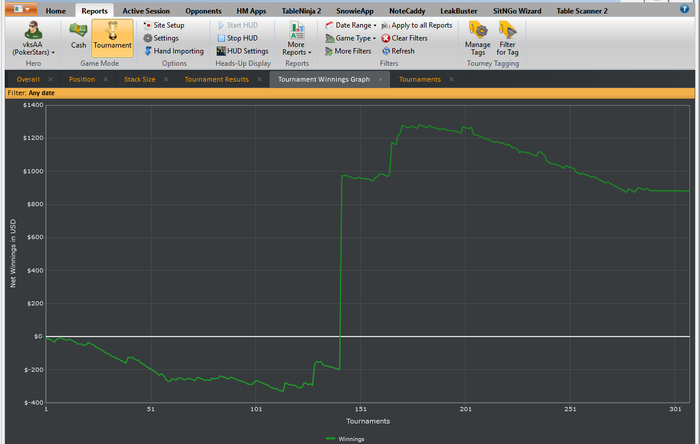This screenshot has width=700, height=444.
Task: Click Filter for Tag
Action: tap(508, 39)
